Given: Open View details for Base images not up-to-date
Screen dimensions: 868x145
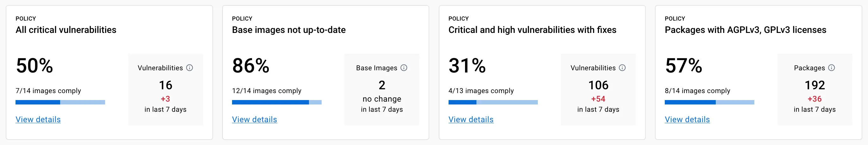Looking at the screenshot, I should click(x=255, y=119).
